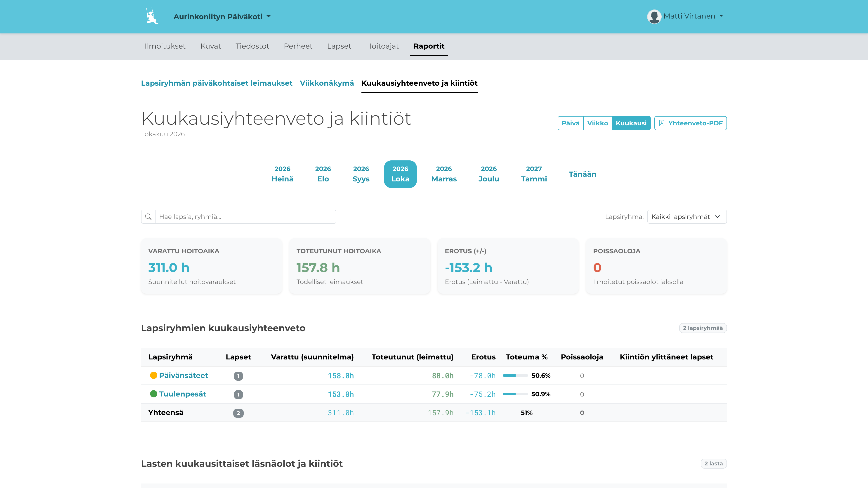This screenshot has width=868, height=488.
Task: Focus the Hae lapsia, ryhmiä search field
Action: pos(245,217)
